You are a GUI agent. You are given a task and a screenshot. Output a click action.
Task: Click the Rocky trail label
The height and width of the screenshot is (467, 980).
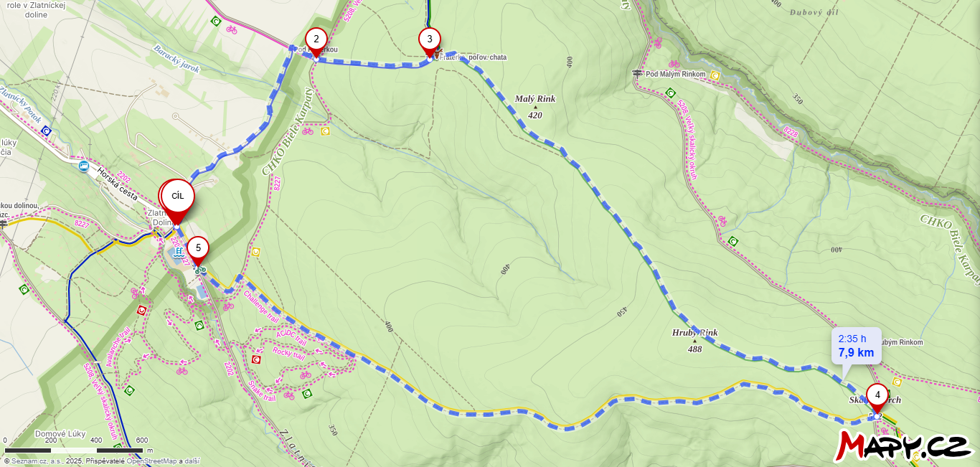pos(289,353)
